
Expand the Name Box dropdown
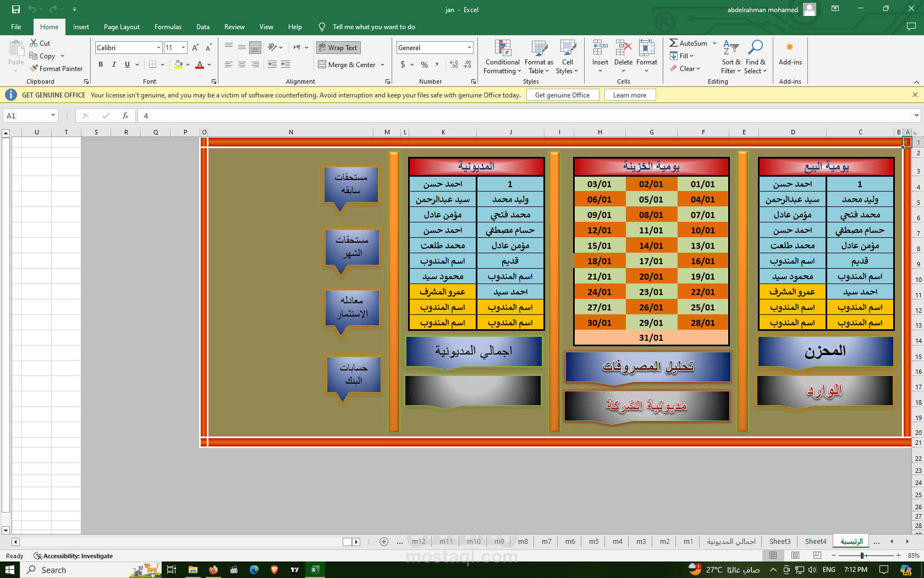tap(53, 116)
